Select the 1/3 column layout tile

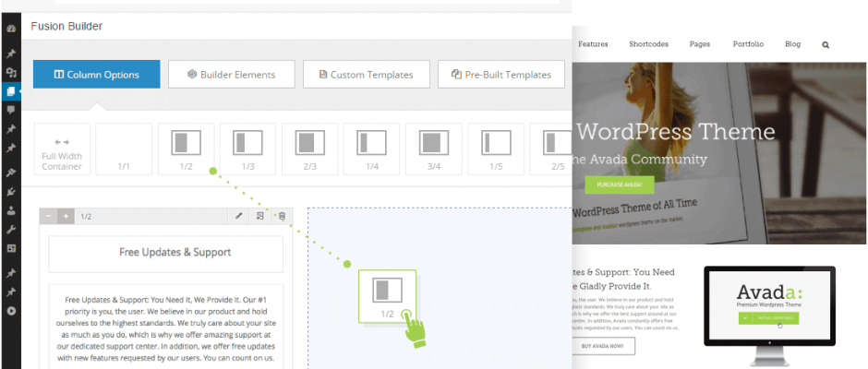[248, 149]
